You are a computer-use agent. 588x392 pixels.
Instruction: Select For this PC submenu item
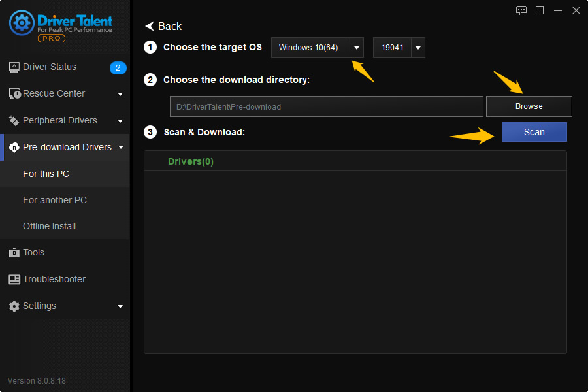click(65, 174)
